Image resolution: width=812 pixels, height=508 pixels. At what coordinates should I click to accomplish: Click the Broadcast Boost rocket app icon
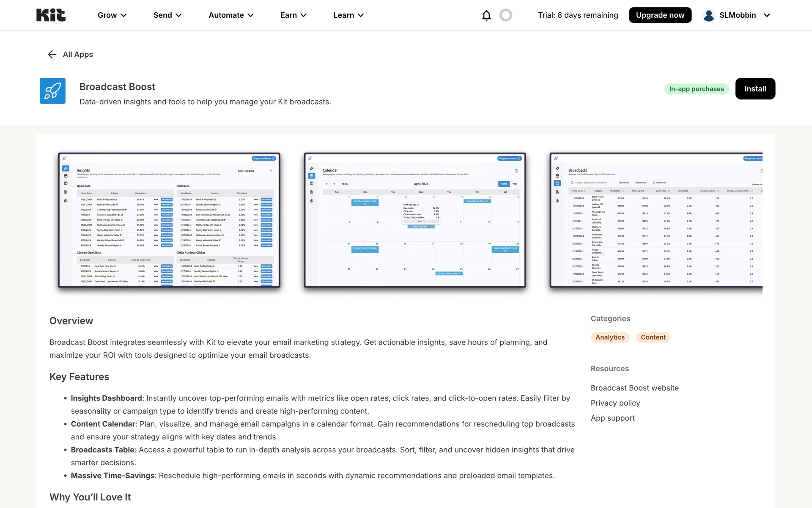tap(52, 91)
